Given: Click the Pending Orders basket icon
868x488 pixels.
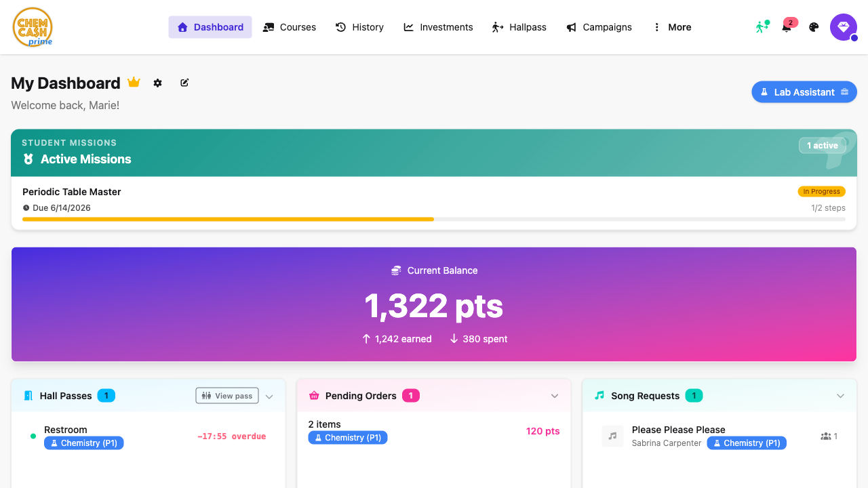Looking at the screenshot, I should 314,396.
